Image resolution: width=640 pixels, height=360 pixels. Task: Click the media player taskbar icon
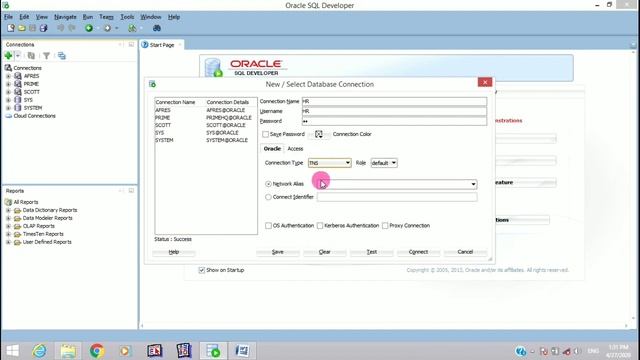125,351
